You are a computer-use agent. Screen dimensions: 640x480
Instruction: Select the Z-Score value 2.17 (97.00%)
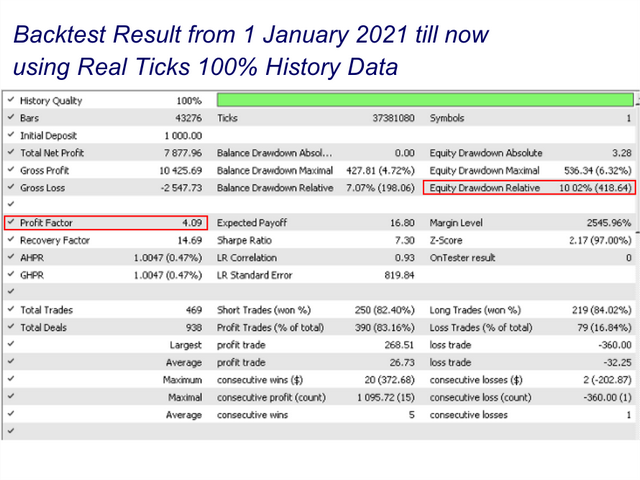pos(600,240)
